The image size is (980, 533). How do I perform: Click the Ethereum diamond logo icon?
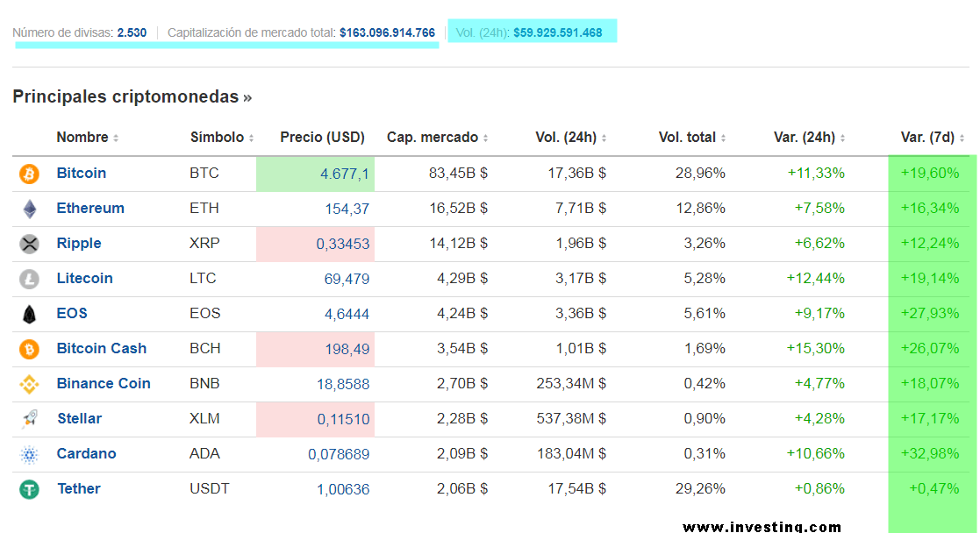click(30, 209)
